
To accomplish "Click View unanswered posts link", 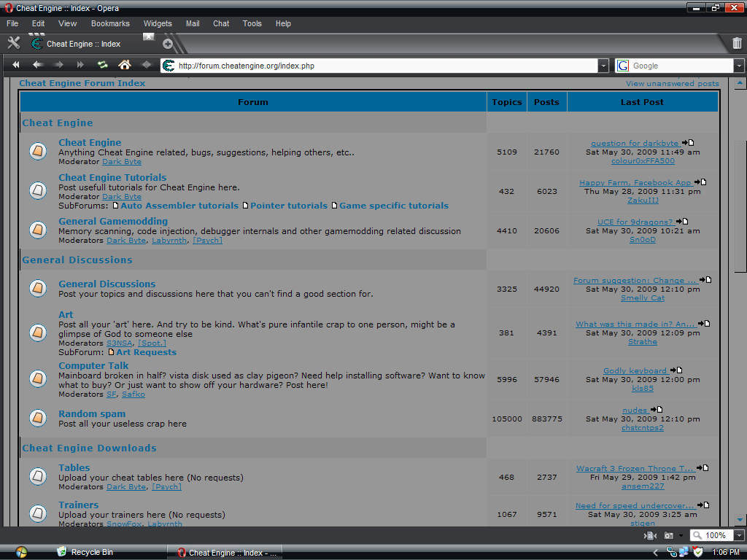I will pos(672,83).
